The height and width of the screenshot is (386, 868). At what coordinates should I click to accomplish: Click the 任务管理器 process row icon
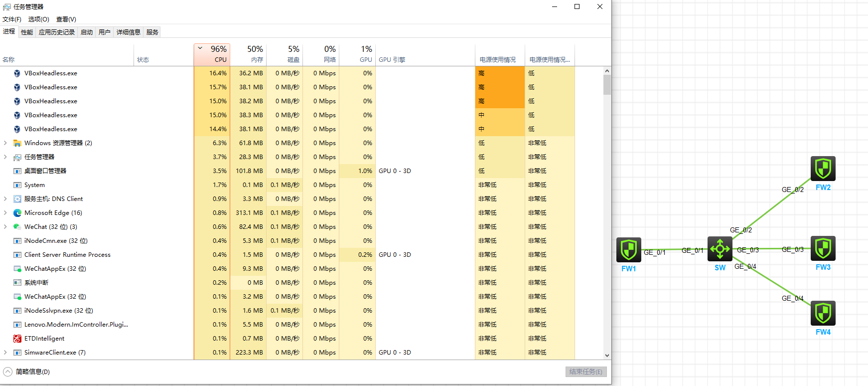pyautogui.click(x=17, y=157)
